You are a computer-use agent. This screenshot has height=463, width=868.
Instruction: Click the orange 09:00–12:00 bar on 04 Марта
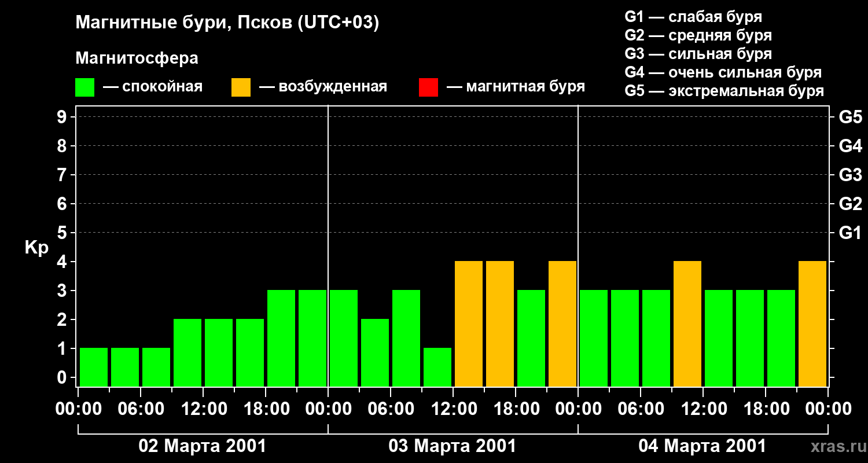(687, 324)
